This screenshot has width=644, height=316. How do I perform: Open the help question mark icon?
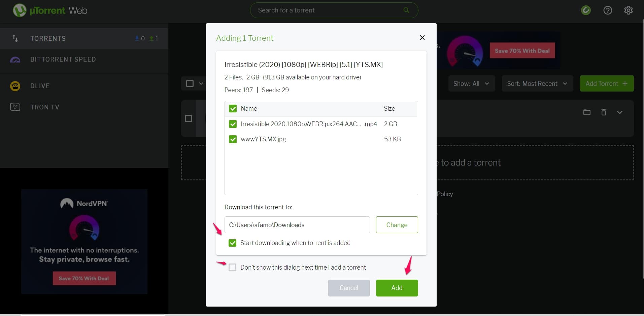coord(608,10)
